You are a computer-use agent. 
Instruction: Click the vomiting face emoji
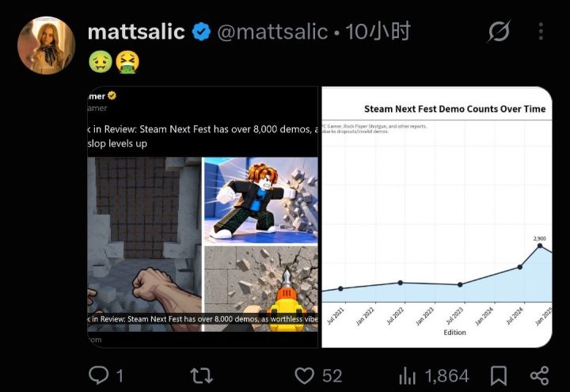[127, 62]
